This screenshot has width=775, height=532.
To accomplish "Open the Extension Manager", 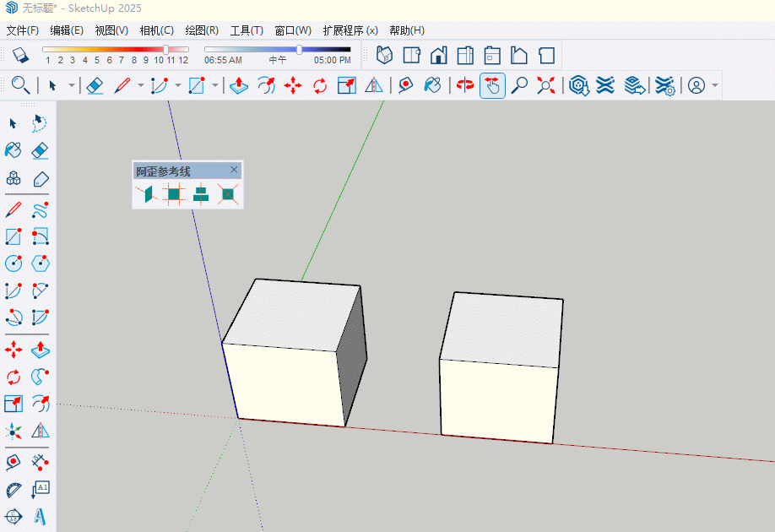I will 665,85.
